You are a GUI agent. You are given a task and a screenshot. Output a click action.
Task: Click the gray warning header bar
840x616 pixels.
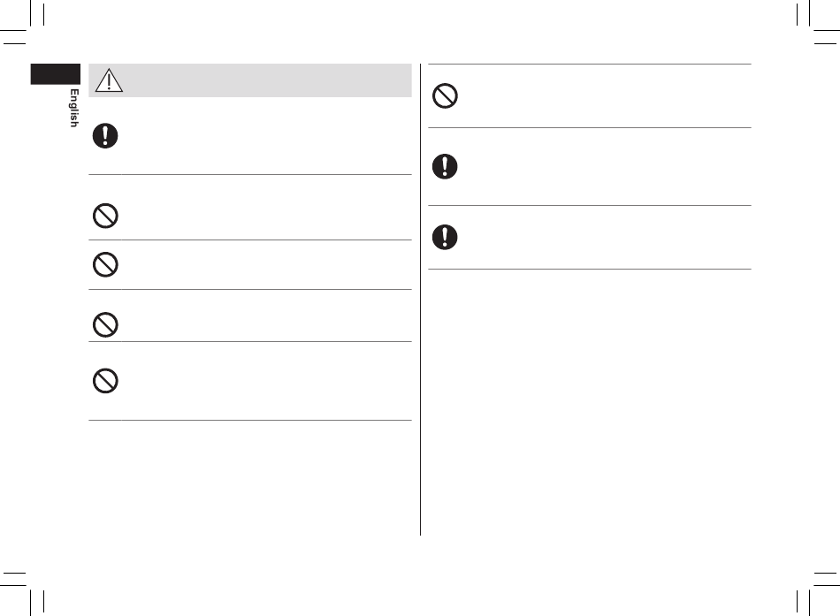click(x=250, y=80)
